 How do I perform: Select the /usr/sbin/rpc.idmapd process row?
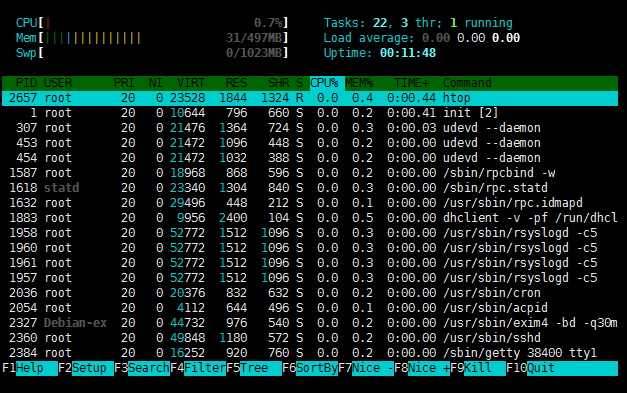[310, 203]
